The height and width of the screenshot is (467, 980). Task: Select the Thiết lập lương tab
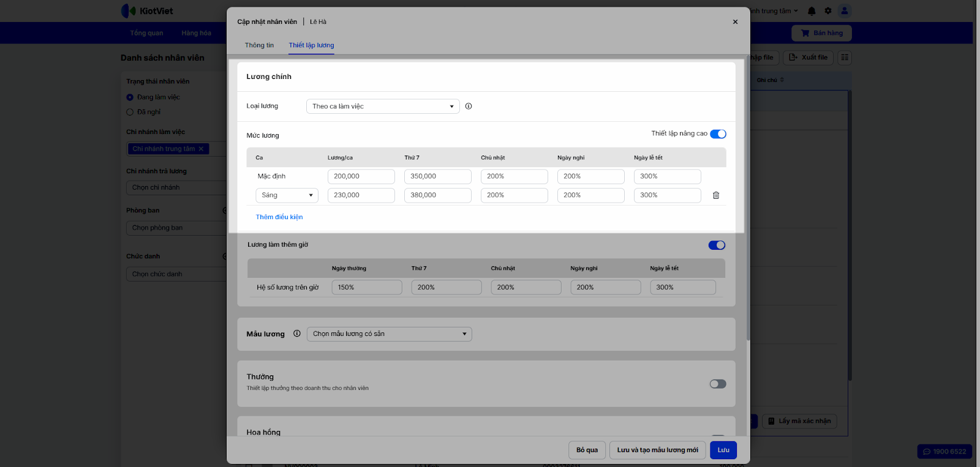coord(311,45)
